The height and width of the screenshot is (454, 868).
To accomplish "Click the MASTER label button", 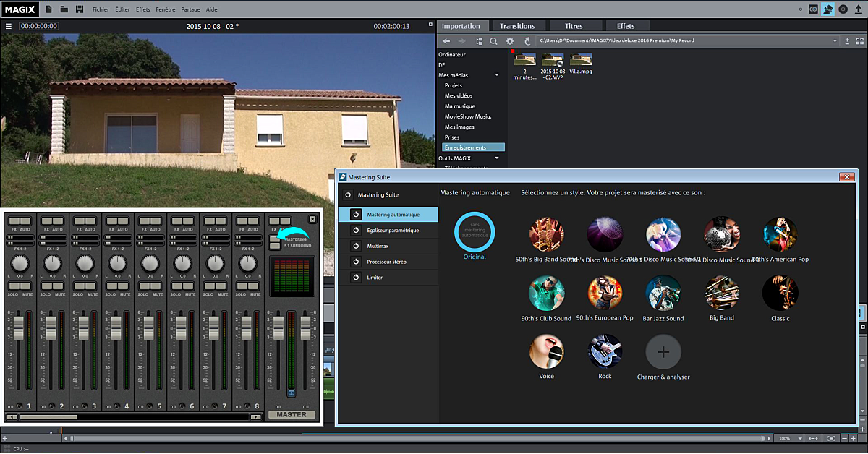I will click(292, 414).
